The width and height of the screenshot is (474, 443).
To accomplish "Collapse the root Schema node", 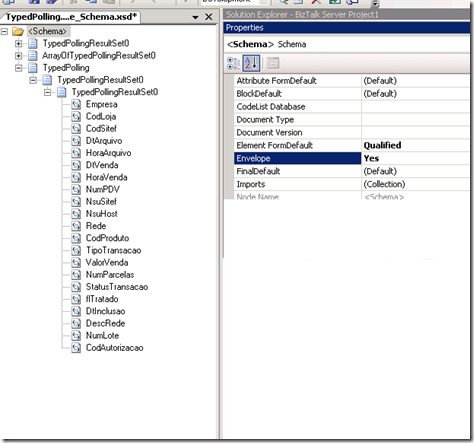I will tap(4, 32).
